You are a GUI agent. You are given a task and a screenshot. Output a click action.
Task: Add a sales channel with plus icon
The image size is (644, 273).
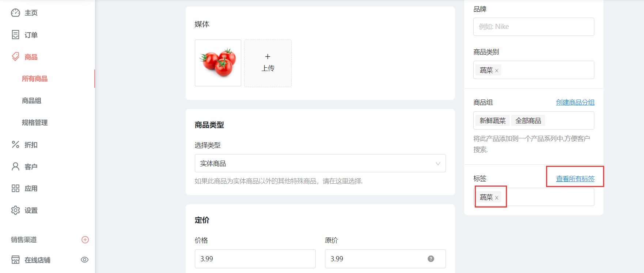[x=85, y=240]
